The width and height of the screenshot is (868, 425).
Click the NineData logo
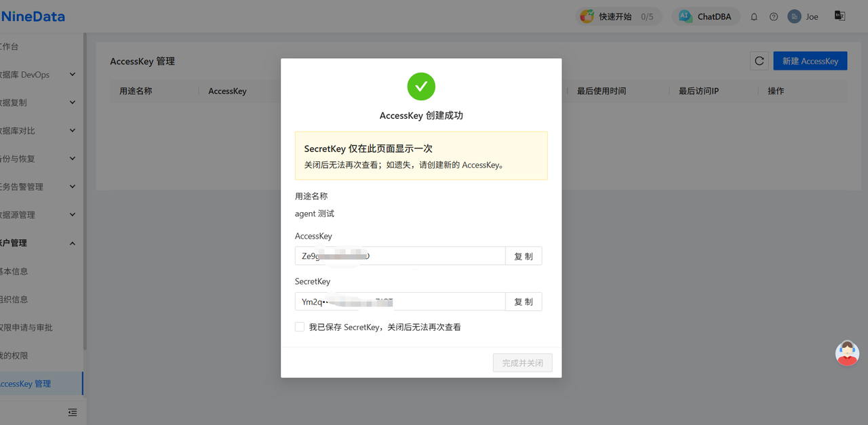33,16
